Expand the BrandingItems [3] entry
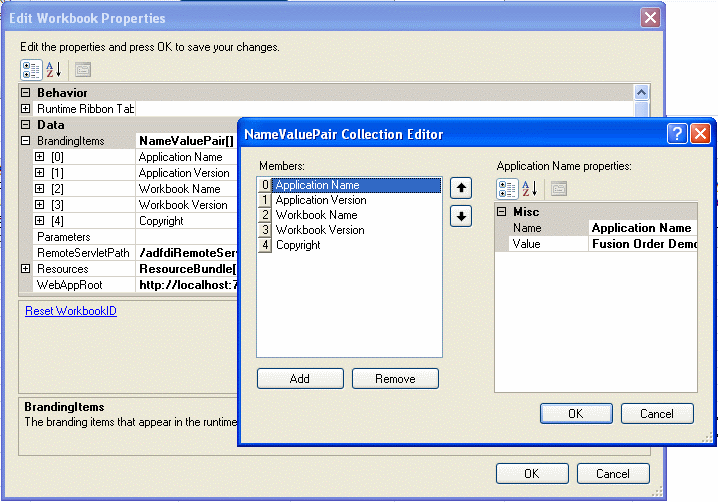The width and height of the screenshot is (718, 502). (40, 205)
